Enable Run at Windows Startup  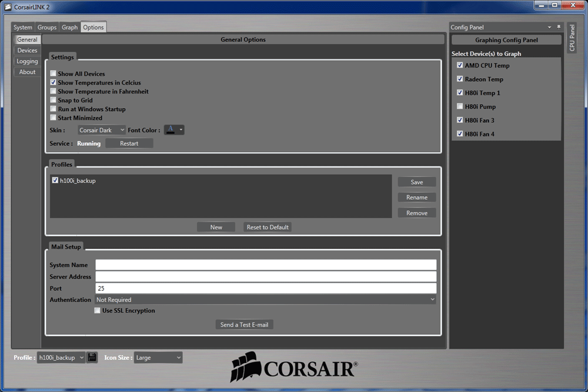tap(53, 109)
